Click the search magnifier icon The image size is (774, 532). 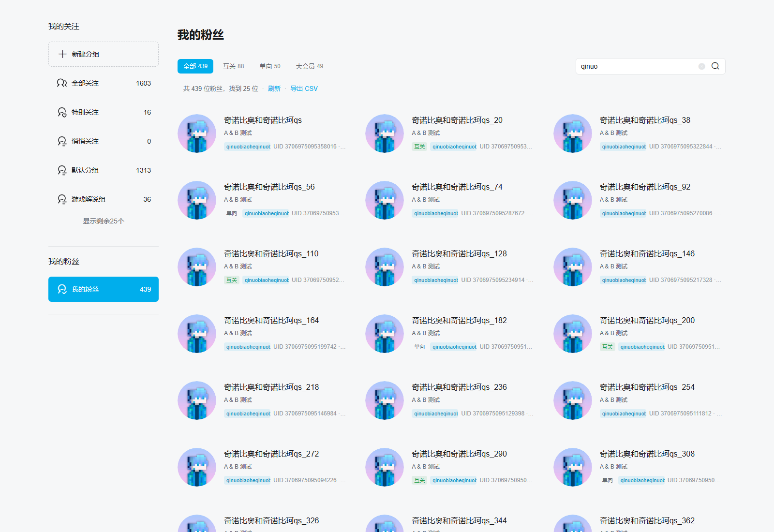[x=715, y=66]
